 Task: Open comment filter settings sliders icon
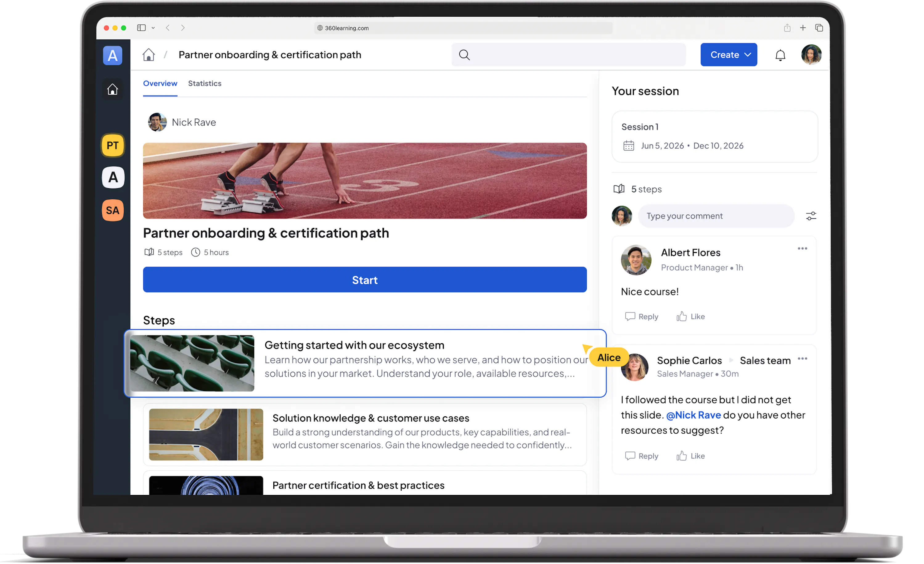pos(811,216)
